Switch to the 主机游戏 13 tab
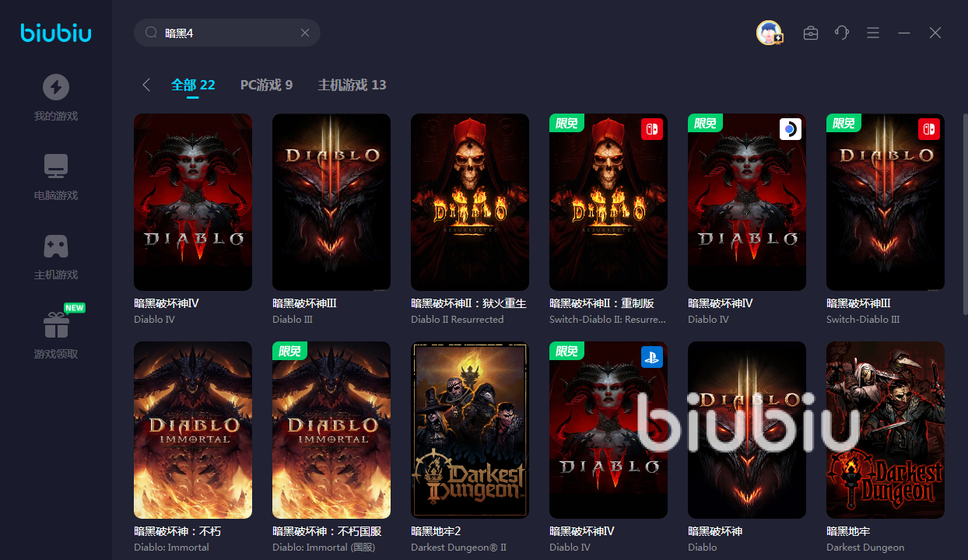 352,85
